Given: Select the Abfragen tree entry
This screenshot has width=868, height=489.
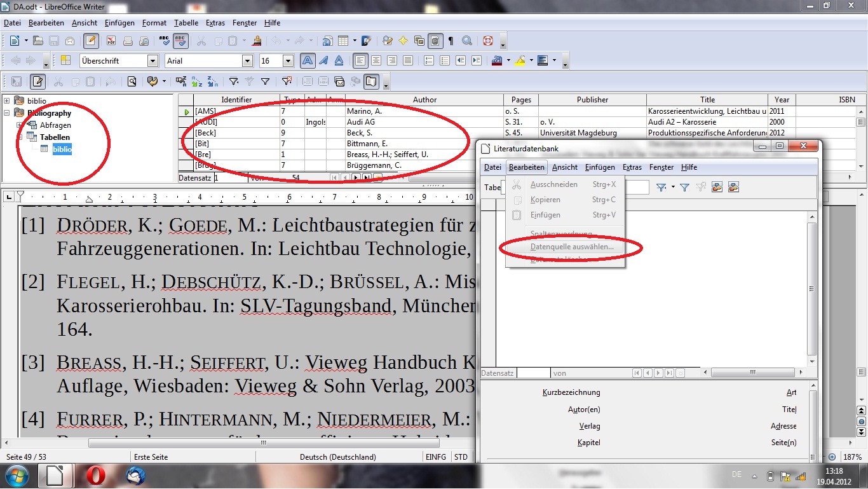Looking at the screenshot, I should (x=55, y=125).
